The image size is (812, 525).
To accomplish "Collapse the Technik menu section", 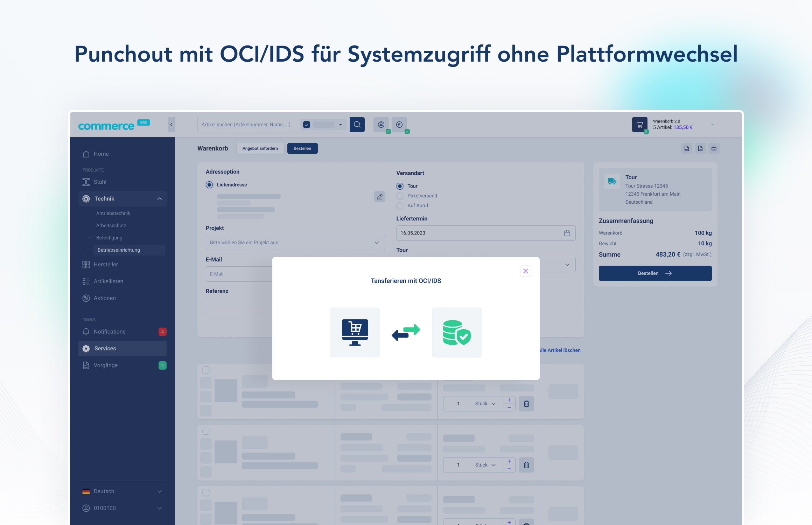I will [x=159, y=198].
